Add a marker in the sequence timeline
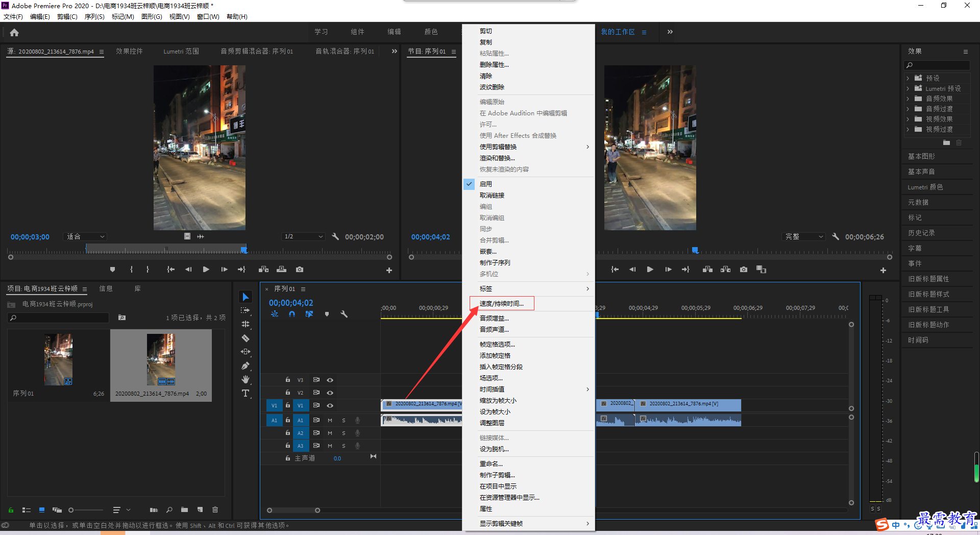This screenshot has width=980, height=535. (327, 314)
